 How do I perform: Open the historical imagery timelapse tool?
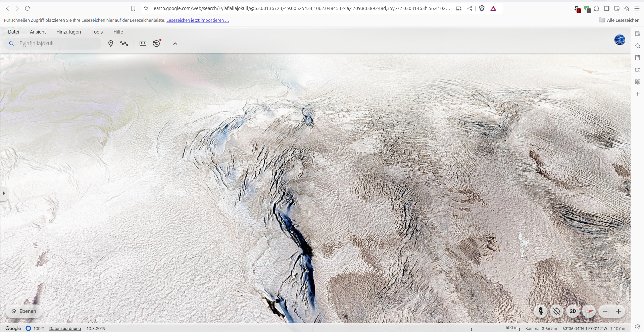tap(157, 43)
